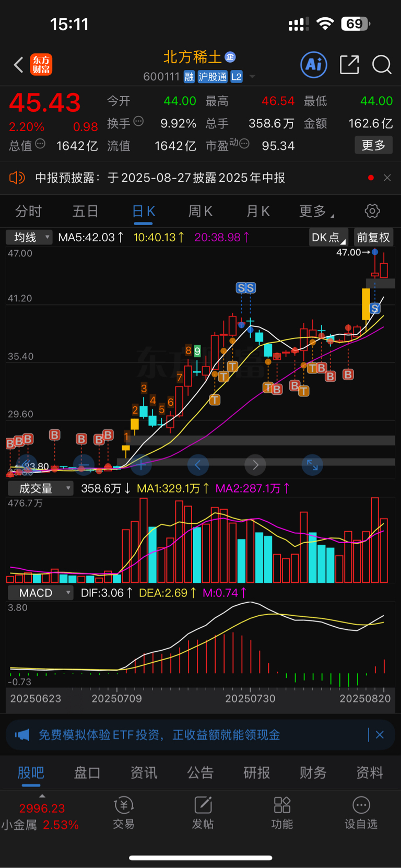Screen dimensions: 401x868
Task: Expand the stock code dropdown arrow
Action: tap(252, 77)
